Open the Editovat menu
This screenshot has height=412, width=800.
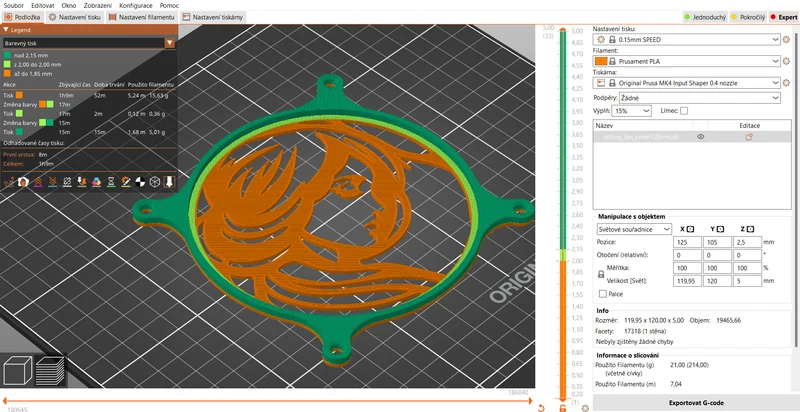pyautogui.click(x=42, y=6)
